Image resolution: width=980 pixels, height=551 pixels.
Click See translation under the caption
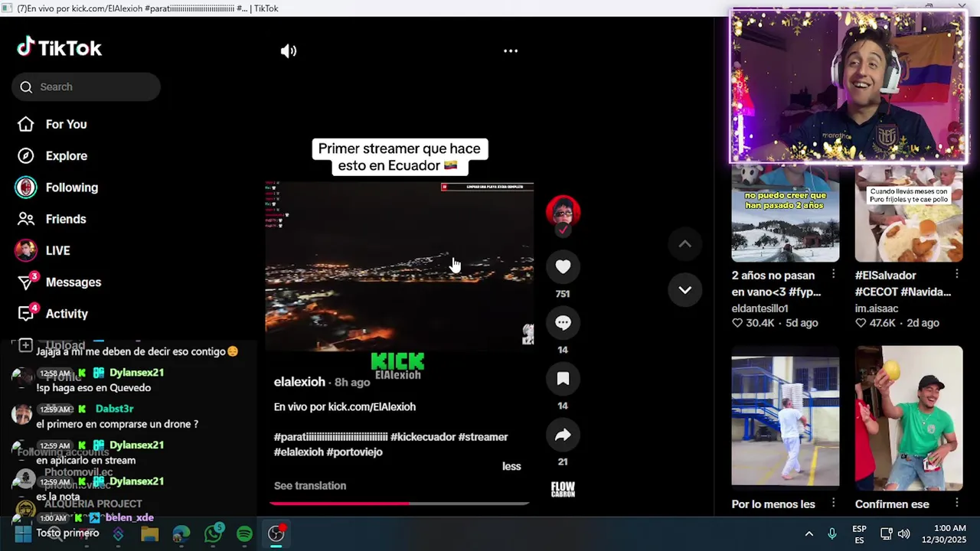pyautogui.click(x=310, y=486)
